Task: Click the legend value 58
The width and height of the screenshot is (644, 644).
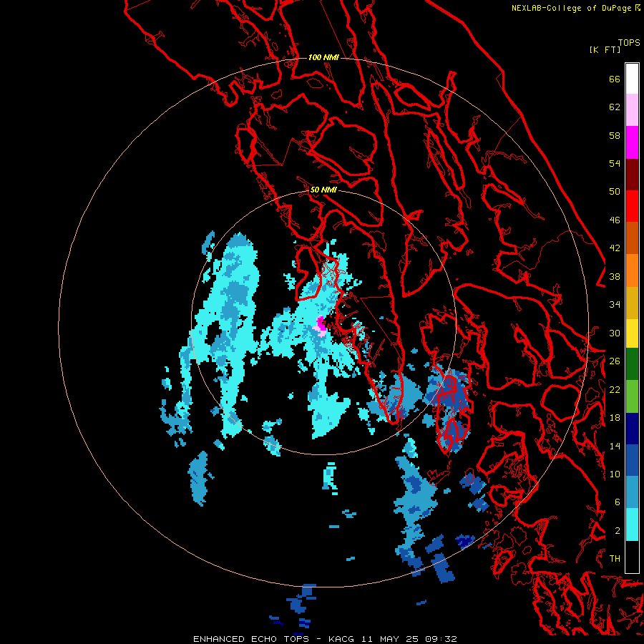Action: click(615, 135)
